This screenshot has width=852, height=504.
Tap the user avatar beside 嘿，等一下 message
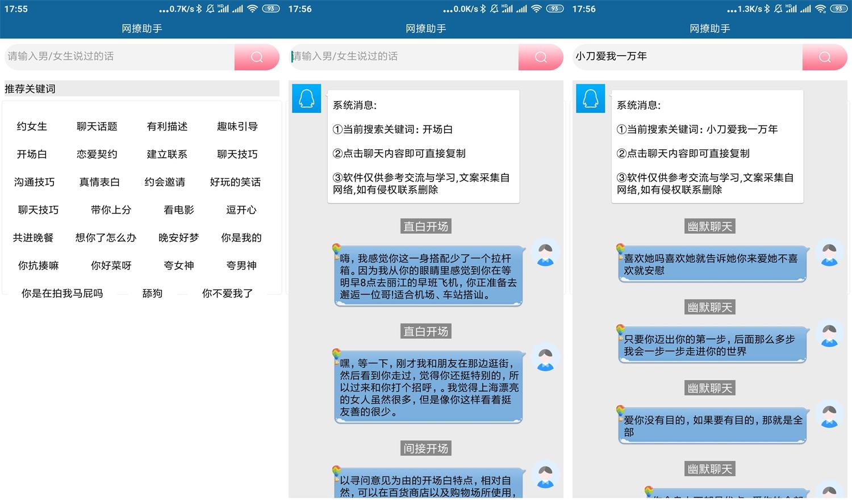[545, 358]
